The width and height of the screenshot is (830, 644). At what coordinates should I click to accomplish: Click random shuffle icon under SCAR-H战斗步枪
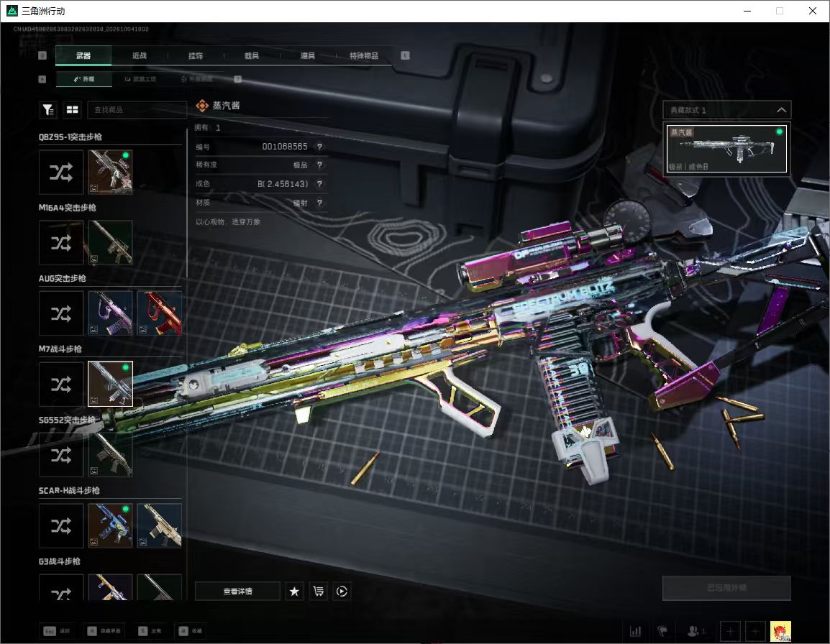(61, 525)
